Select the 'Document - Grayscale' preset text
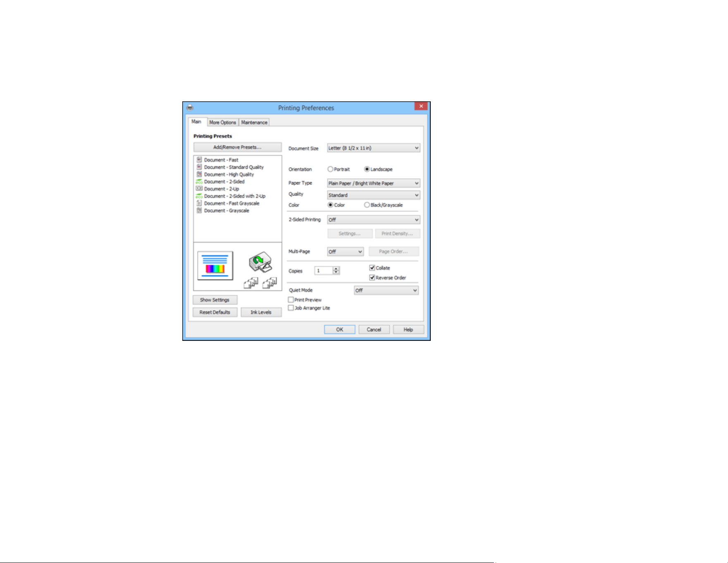This screenshot has height=563, width=728. 227,211
